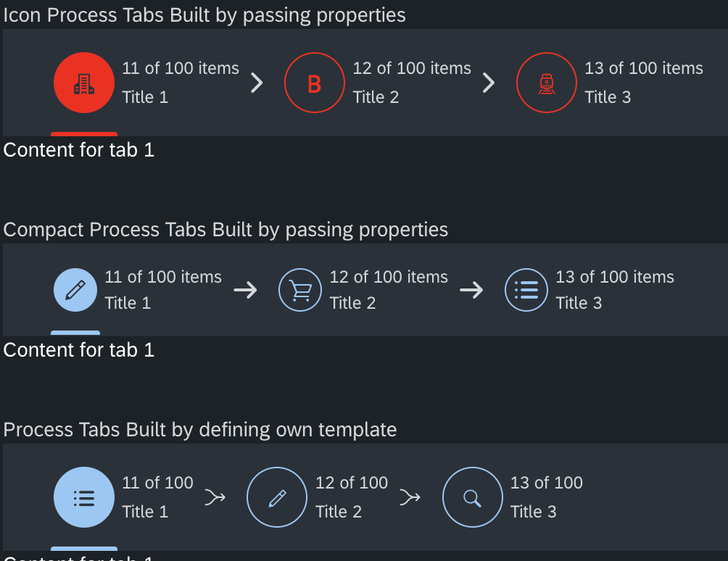Open the shopping cart icon for Title 2
The image size is (728, 561).
point(300,289)
